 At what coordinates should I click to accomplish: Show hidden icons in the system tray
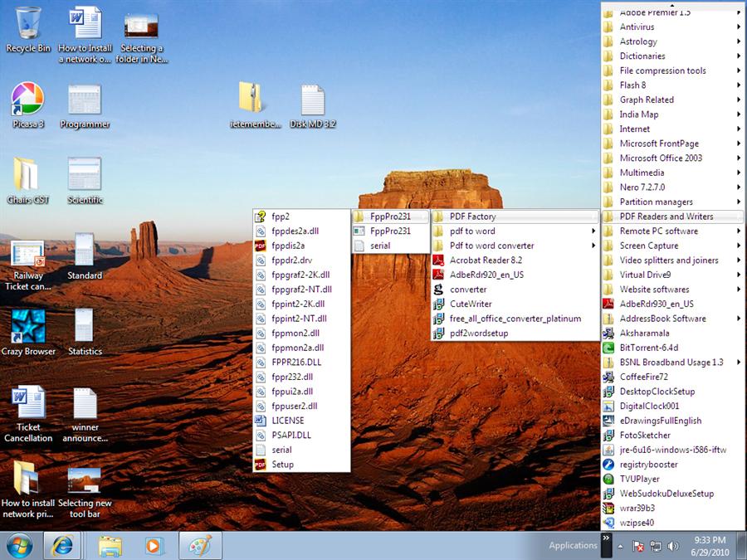tap(622, 546)
